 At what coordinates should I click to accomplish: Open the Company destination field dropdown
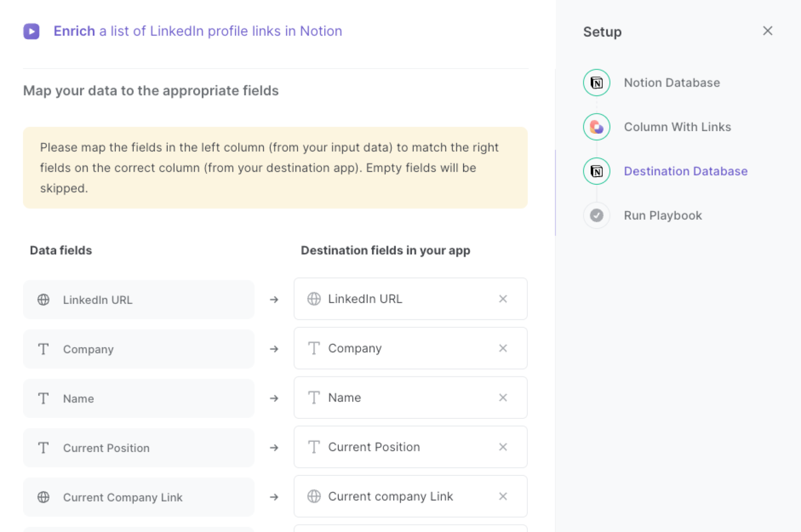click(411, 348)
